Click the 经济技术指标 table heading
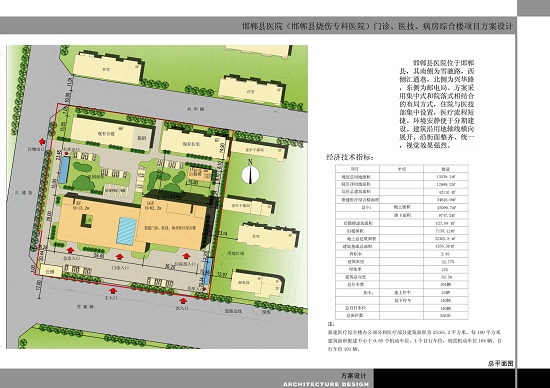 coord(350,157)
